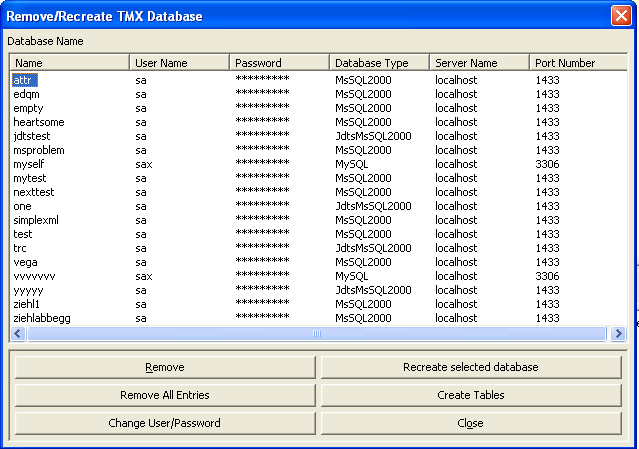Click the Remove button
The image size is (639, 449).
[x=164, y=367]
